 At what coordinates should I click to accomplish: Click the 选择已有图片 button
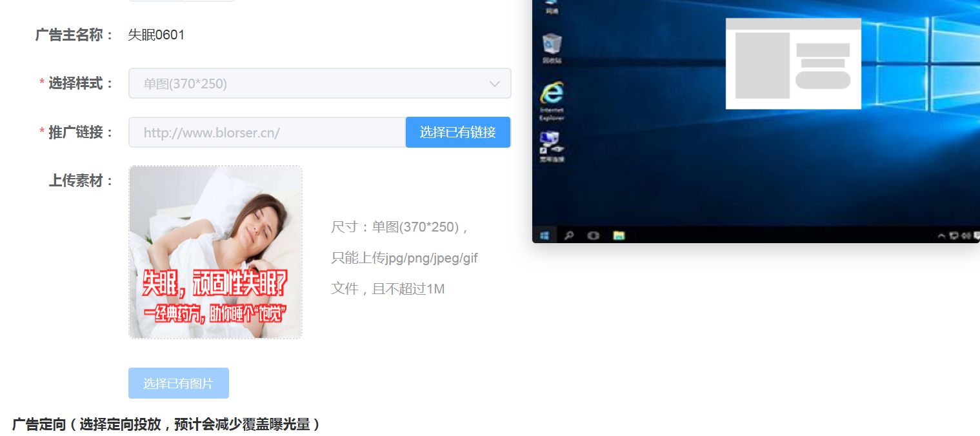click(x=179, y=382)
